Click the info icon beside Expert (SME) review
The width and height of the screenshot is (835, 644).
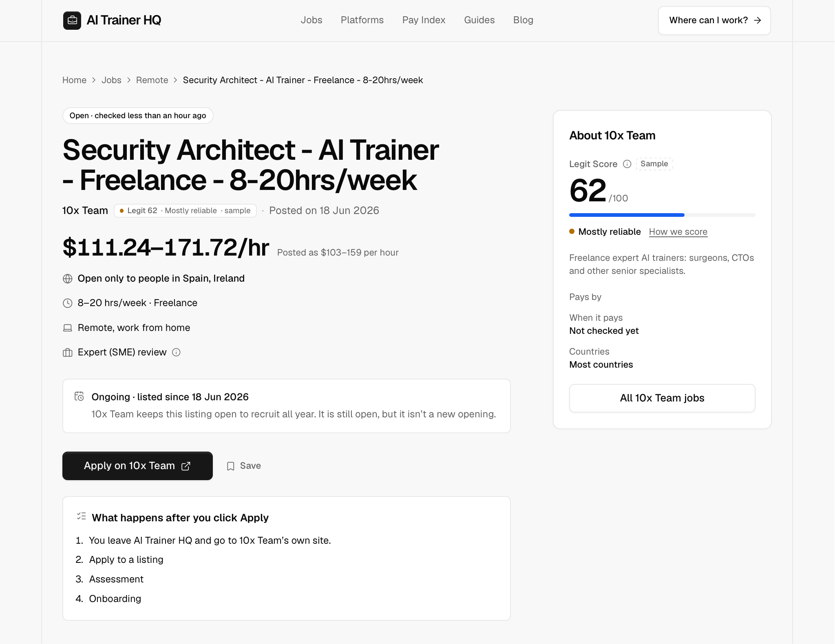pyautogui.click(x=176, y=352)
